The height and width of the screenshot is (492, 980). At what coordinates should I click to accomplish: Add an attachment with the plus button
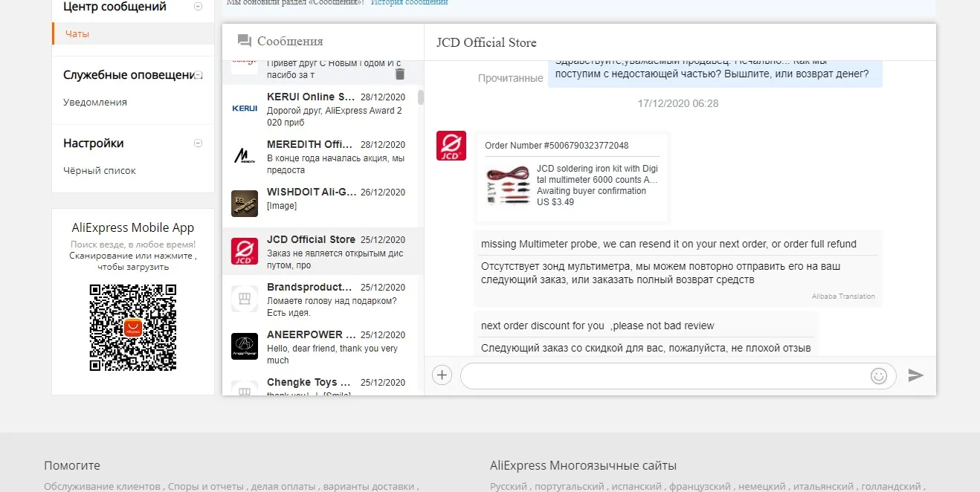(442, 375)
